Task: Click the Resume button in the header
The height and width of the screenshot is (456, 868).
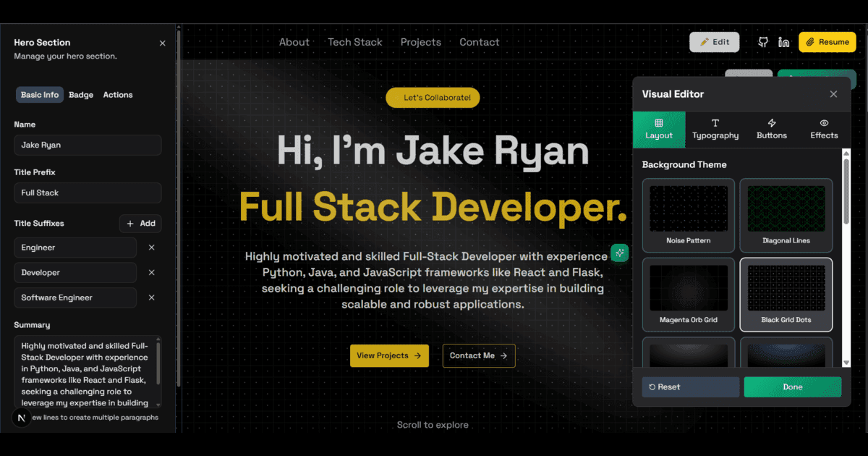Action: point(827,42)
